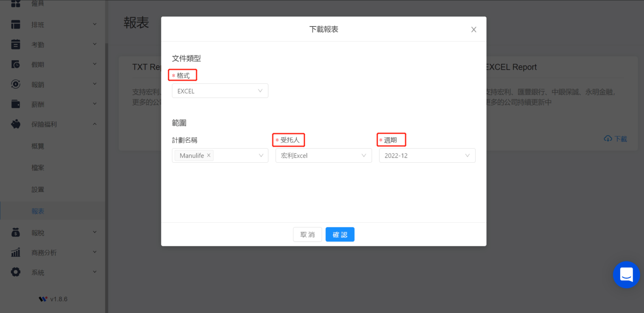The height and width of the screenshot is (313, 644).
Task: Select the 排班 scheduling icon in sidebar
Action: pos(16,24)
